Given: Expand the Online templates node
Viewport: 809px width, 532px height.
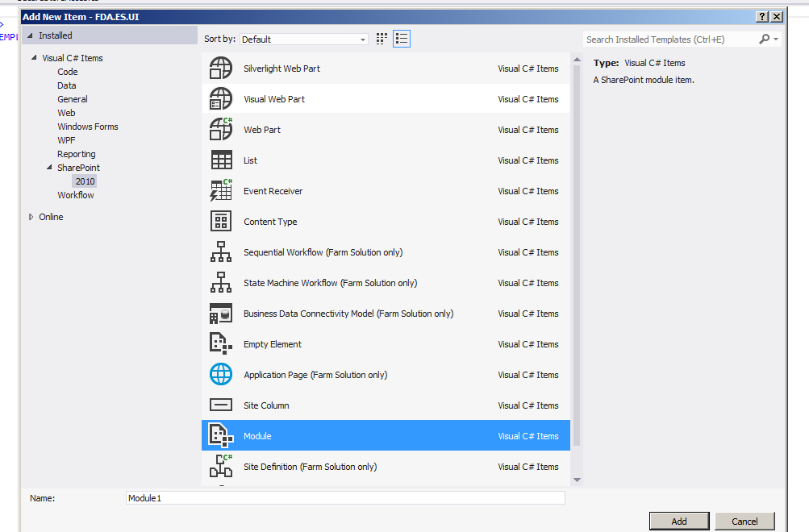Looking at the screenshot, I should [x=30, y=216].
